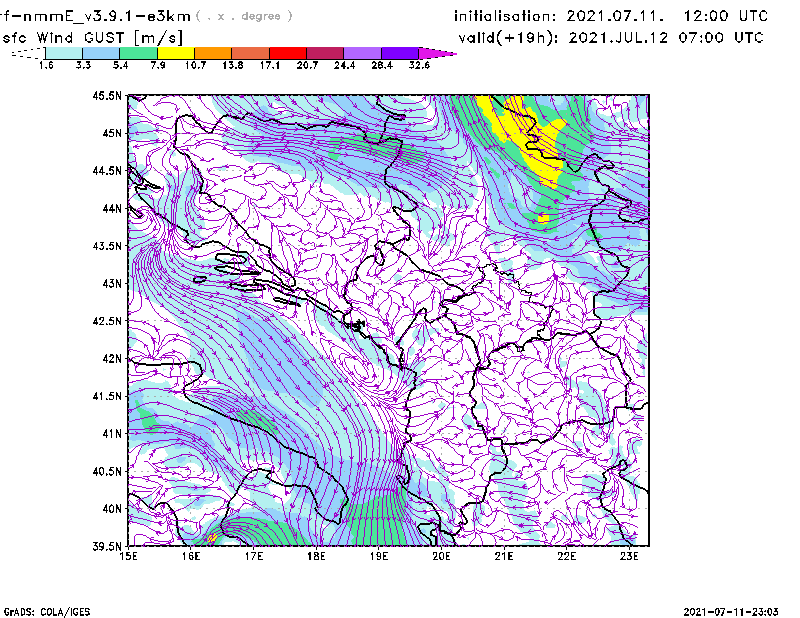Click the 42N latitude axis label
This screenshot has height=618, width=800.
click(110, 359)
